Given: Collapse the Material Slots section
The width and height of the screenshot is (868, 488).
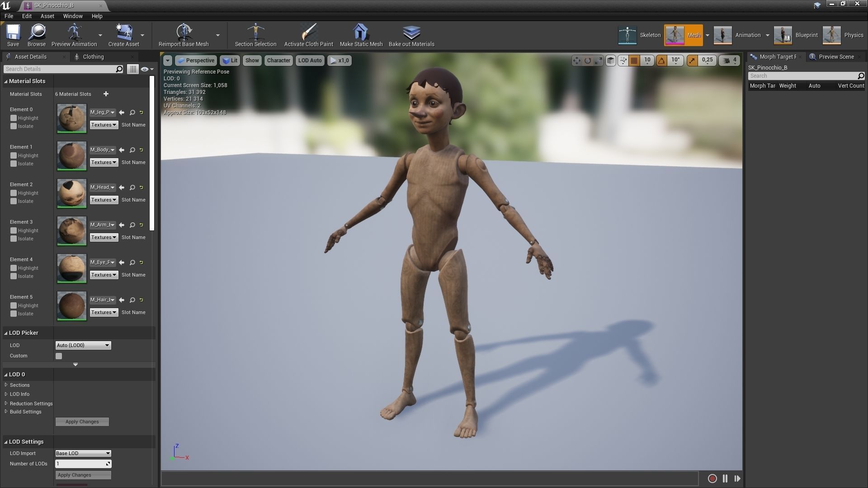Looking at the screenshot, I should click(x=6, y=81).
